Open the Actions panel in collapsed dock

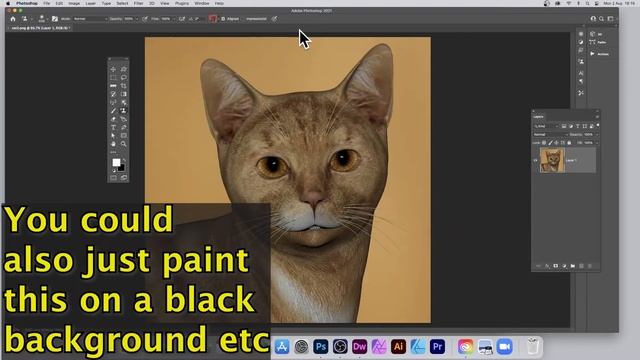pyautogui.click(x=599, y=54)
